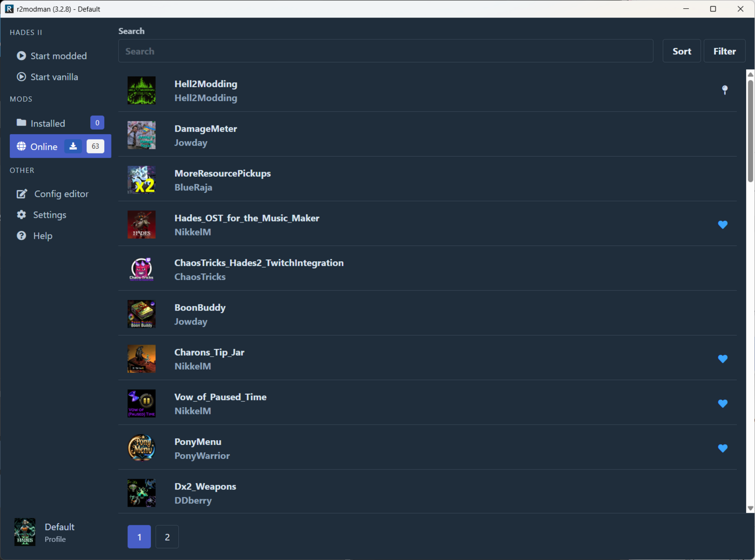
Task: Click the Default profile name
Action: coord(60,527)
